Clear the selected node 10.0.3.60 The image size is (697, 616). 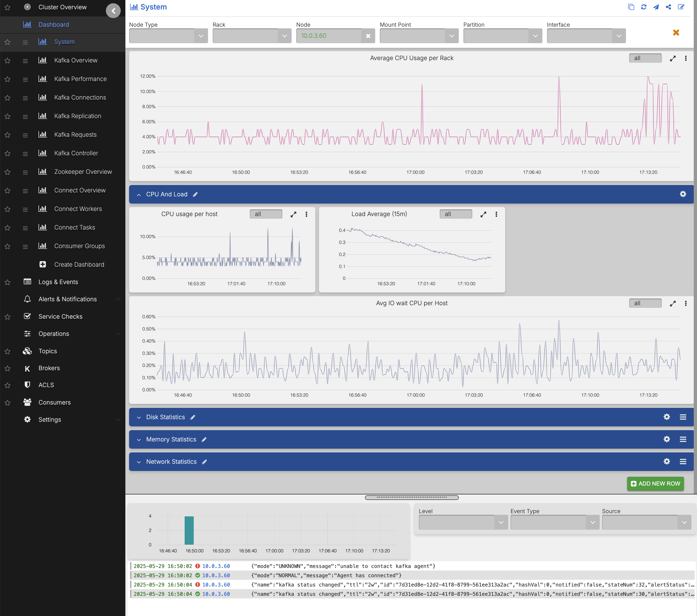point(368,36)
